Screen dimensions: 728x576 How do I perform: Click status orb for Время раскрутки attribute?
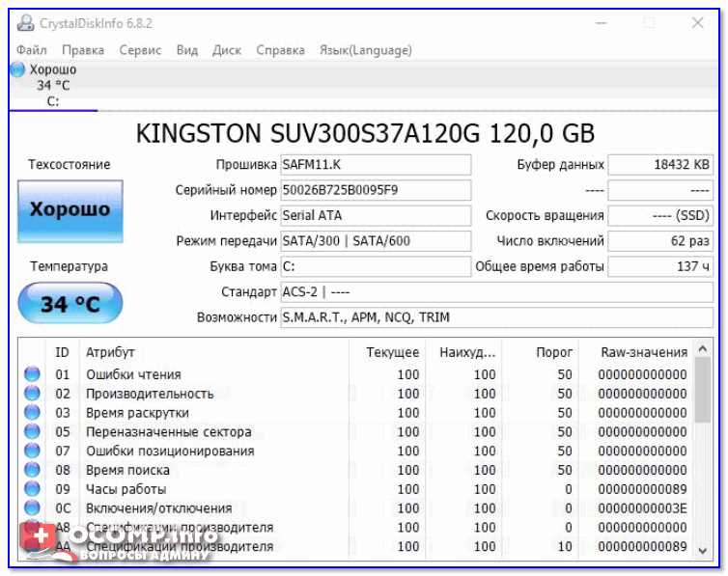coord(32,413)
